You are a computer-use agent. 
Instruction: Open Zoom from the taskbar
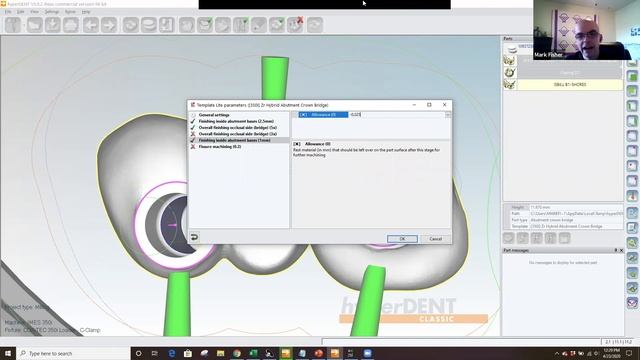coord(367,353)
